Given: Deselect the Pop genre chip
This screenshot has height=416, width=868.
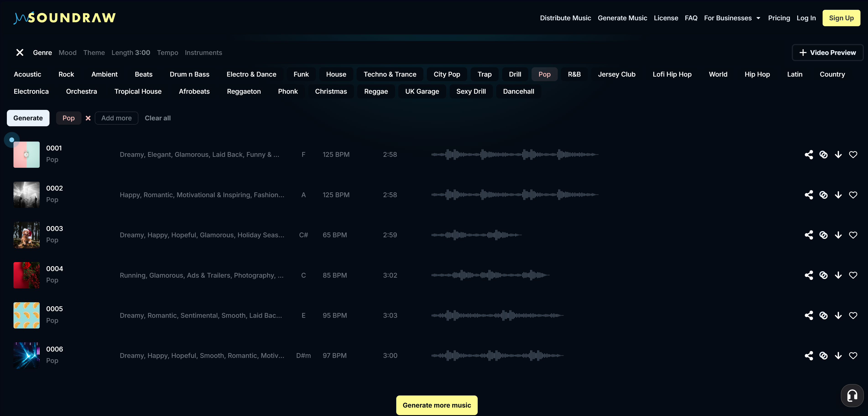Looking at the screenshot, I should (x=88, y=118).
